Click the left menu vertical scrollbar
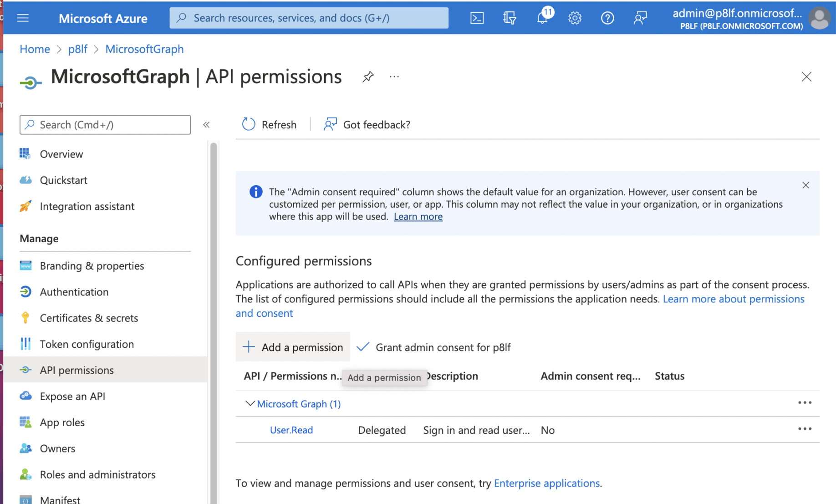 pos(214,319)
